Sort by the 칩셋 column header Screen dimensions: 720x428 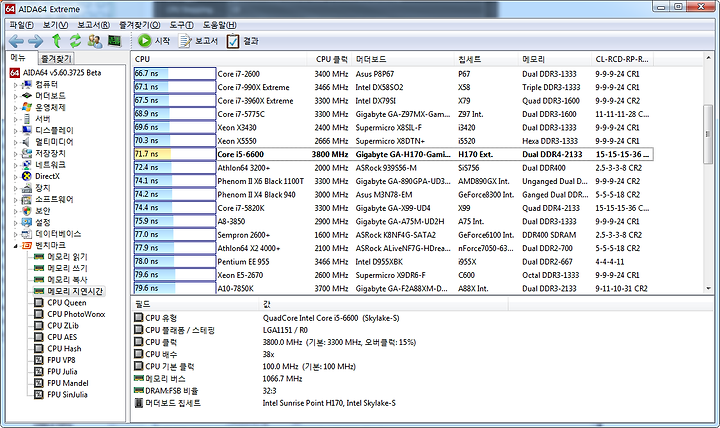tap(486, 59)
